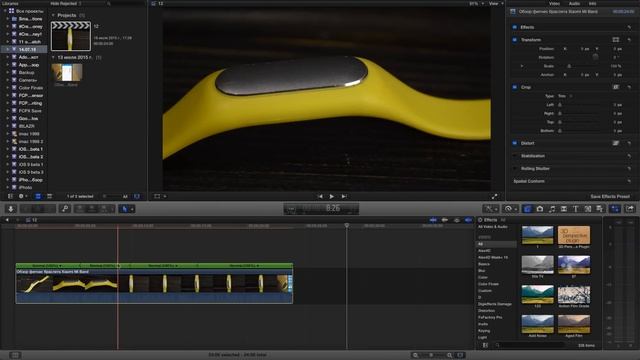Open the Audio inspector tab
The height and width of the screenshot is (360, 640).
[x=574, y=3]
